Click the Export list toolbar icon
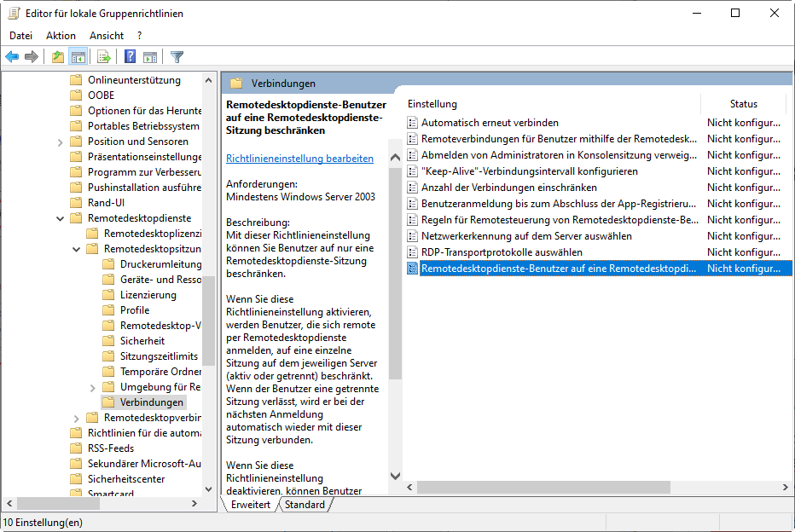This screenshot has width=795, height=532. click(103, 57)
